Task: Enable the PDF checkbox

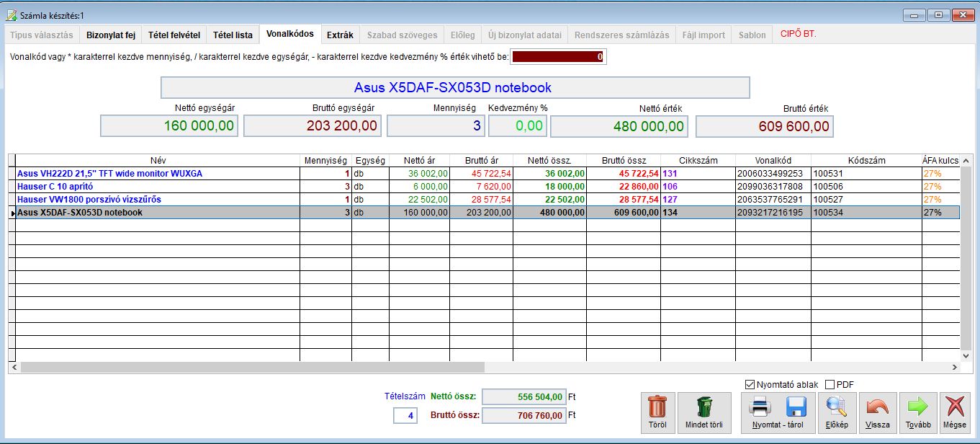Action: tap(830, 385)
